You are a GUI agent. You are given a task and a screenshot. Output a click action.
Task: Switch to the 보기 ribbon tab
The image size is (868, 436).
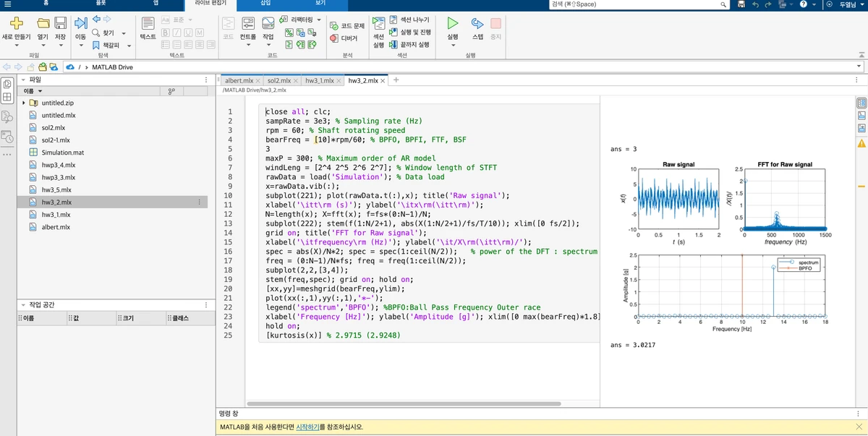[320, 4]
